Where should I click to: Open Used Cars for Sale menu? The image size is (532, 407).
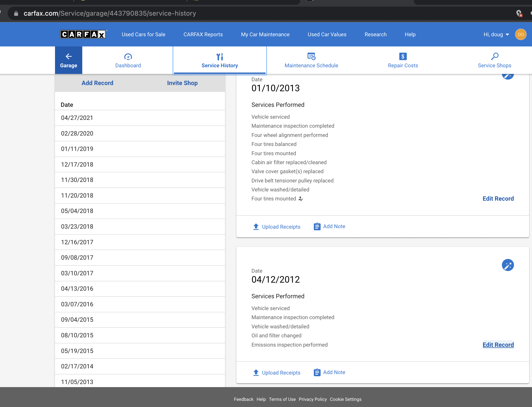143,34
